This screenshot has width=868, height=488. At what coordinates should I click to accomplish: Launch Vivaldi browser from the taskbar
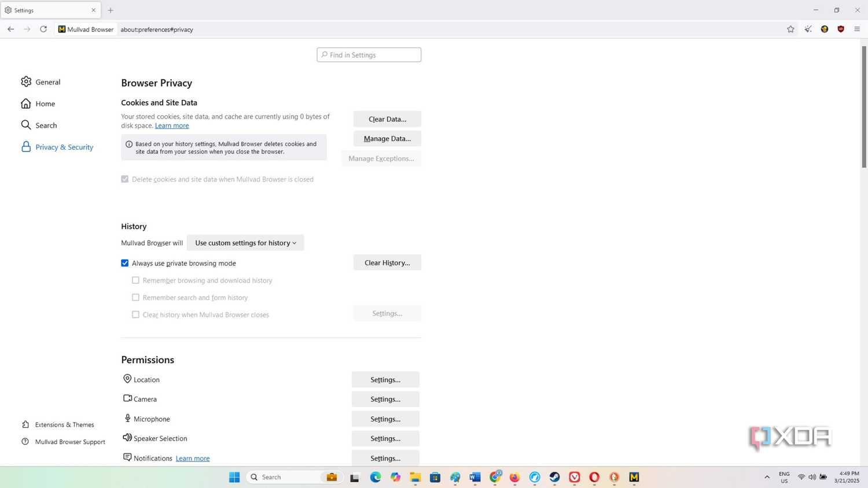[x=575, y=477]
